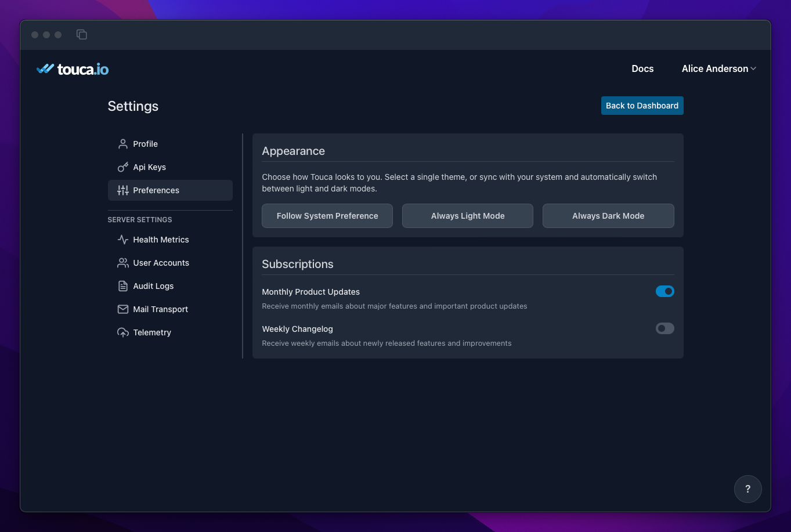Click the Settings page heading
The width and height of the screenshot is (791, 532).
pyautogui.click(x=133, y=106)
